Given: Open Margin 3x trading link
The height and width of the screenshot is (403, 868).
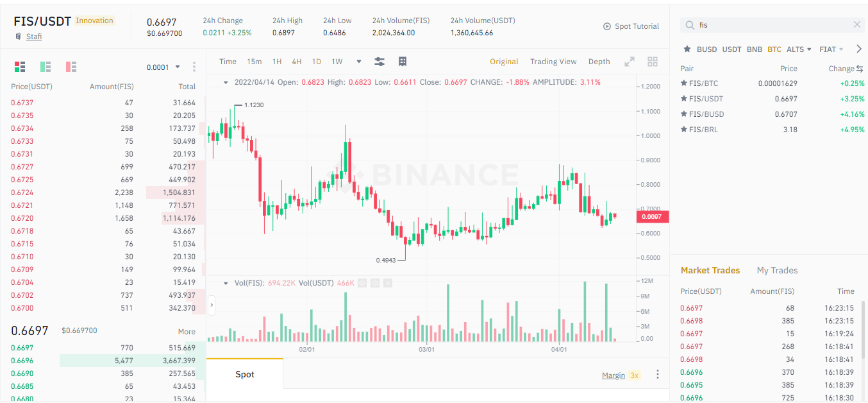Looking at the screenshot, I should pyautogui.click(x=621, y=375).
